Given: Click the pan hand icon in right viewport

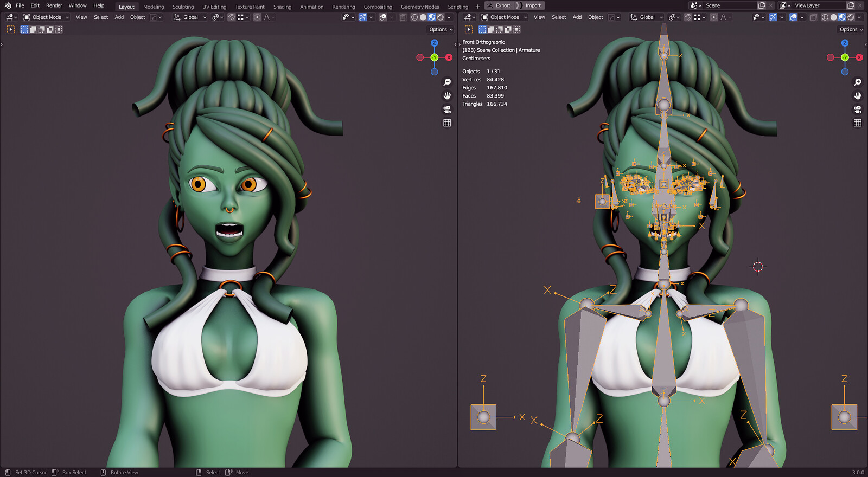Looking at the screenshot, I should click(858, 96).
